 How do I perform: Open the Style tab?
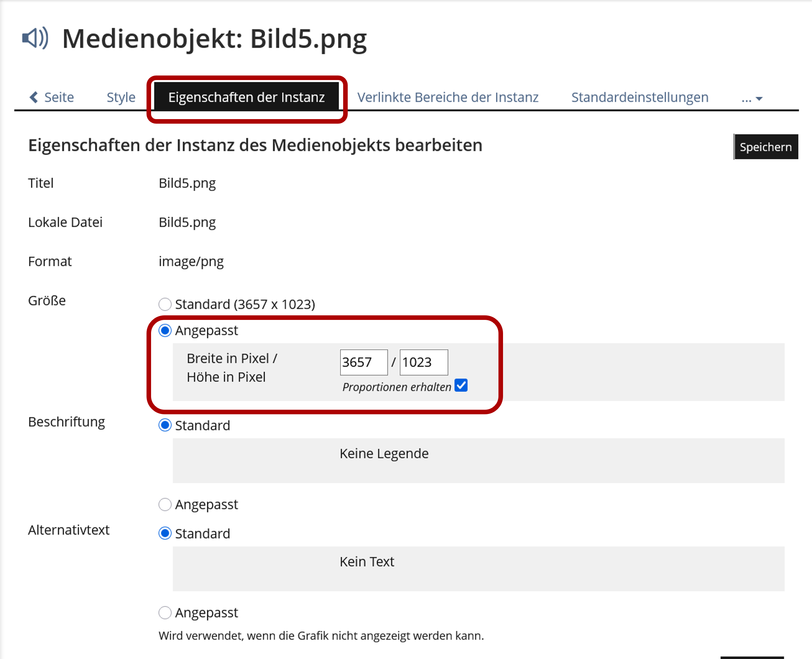click(121, 97)
